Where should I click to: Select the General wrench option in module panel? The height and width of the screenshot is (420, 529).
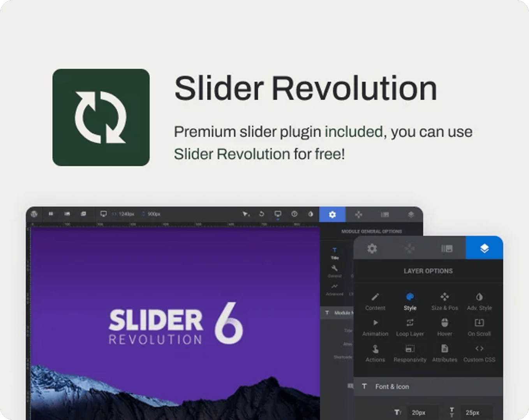pyautogui.click(x=335, y=272)
